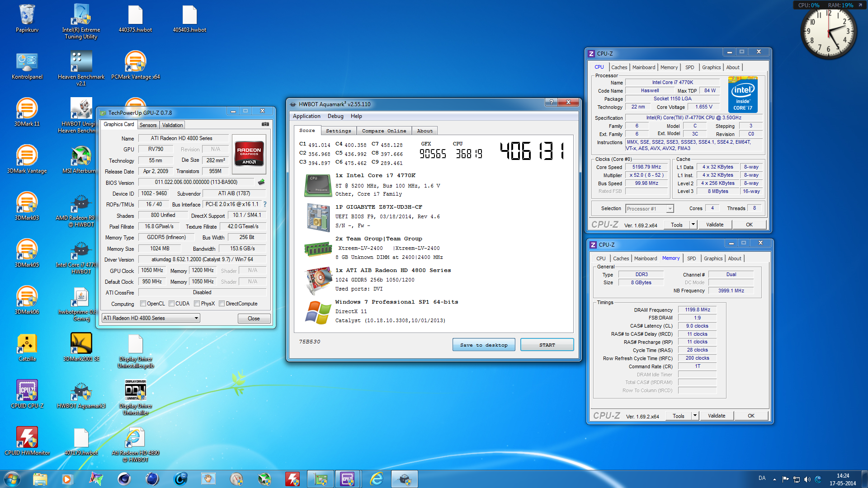The height and width of the screenshot is (488, 868).
Task: Toggle the DirectCompute checkbox in GPU-Z
Action: pos(222,304)
